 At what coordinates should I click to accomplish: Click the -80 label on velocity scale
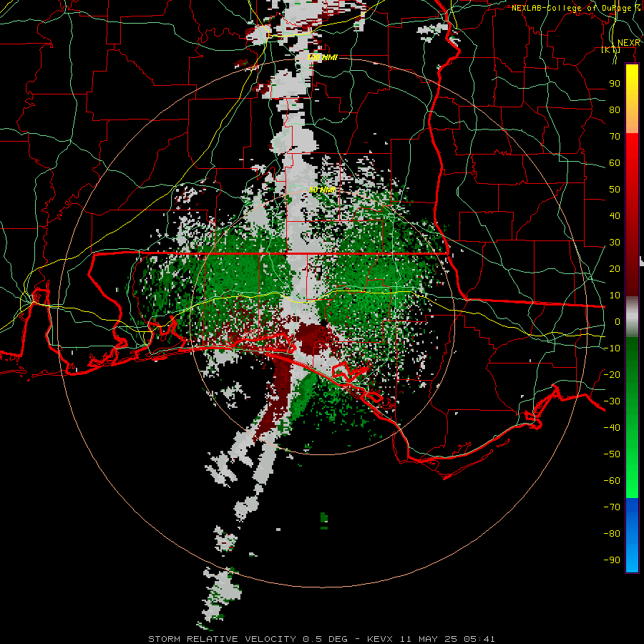pyautogui.click(x=612, y=534)
